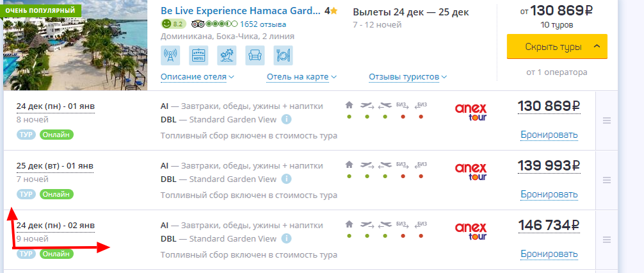Click the 139 993₽ price
Viewport: 644px width, 273px height.
click(x=549, y=166)
